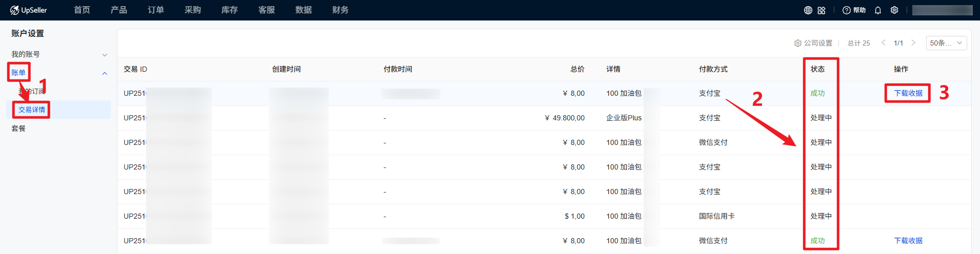Open the 50条 page size dropdown

(x=946, y=43)
